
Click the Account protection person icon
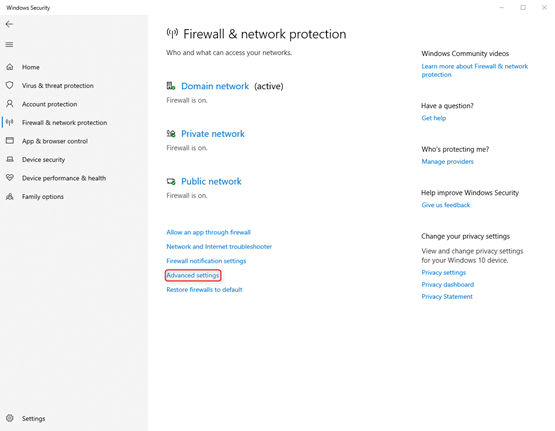point(10,104)
